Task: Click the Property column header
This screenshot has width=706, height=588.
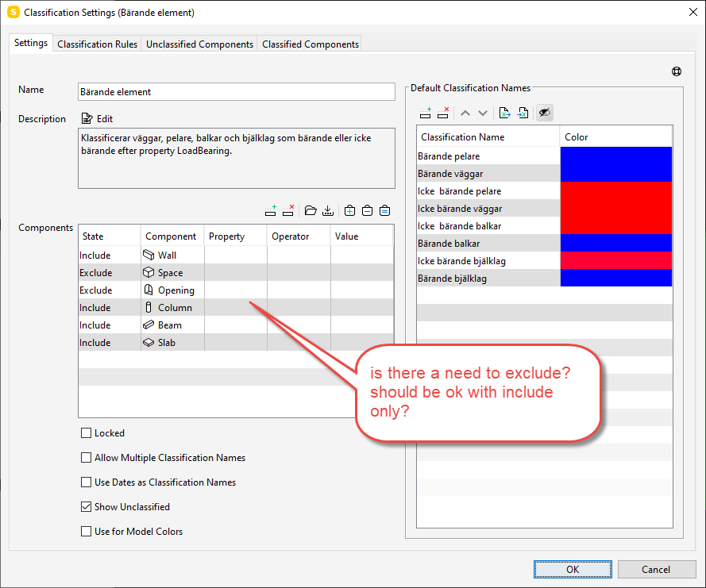Action: pos(236,236)
